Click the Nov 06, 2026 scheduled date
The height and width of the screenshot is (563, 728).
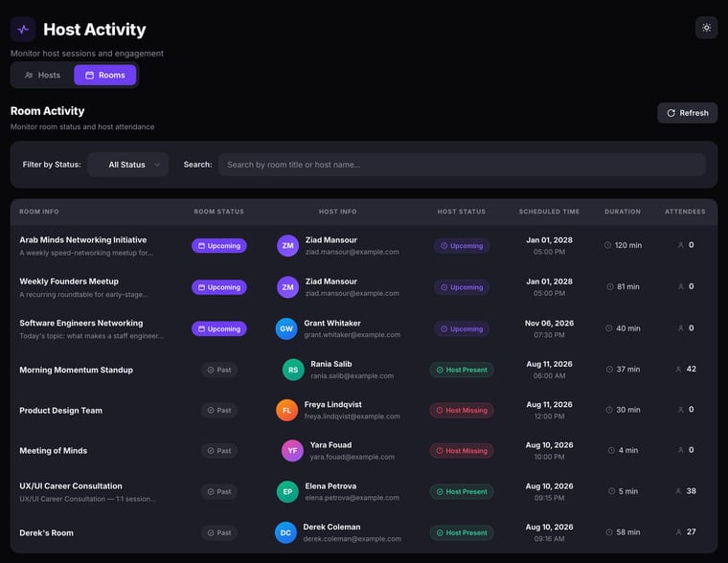click(x=549, y=323)
